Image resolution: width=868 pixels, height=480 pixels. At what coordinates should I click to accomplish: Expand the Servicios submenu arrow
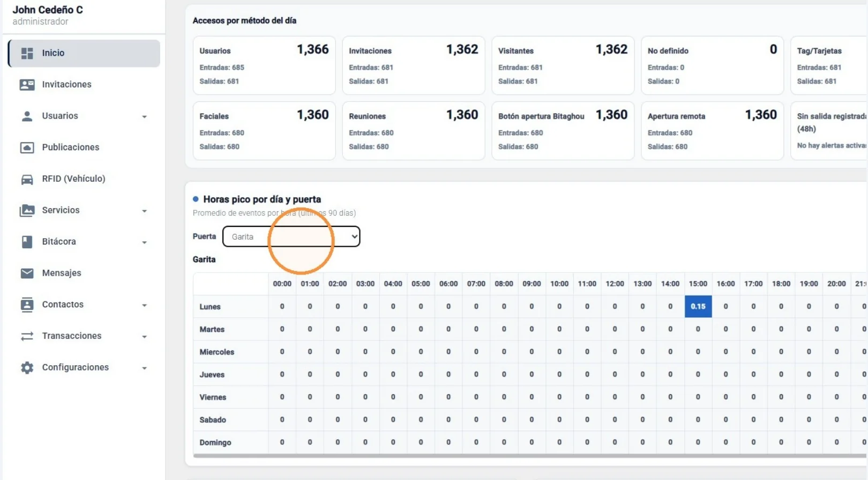coord(144,211)
